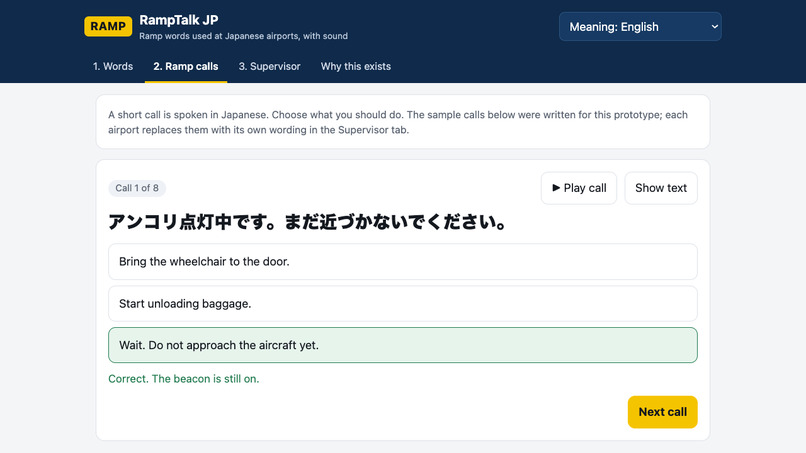Click 'Correct. The beacon is still on.' feedback

point(184,379)
